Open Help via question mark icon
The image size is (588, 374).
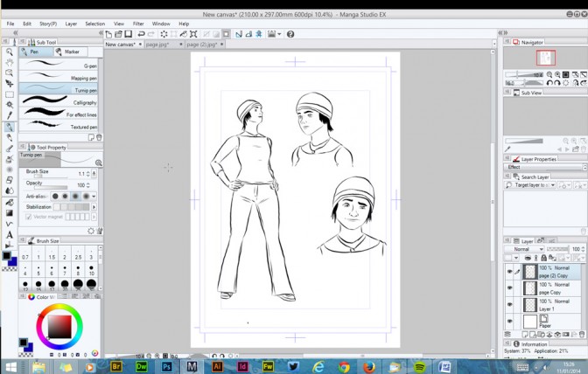(x=290, y=34)
